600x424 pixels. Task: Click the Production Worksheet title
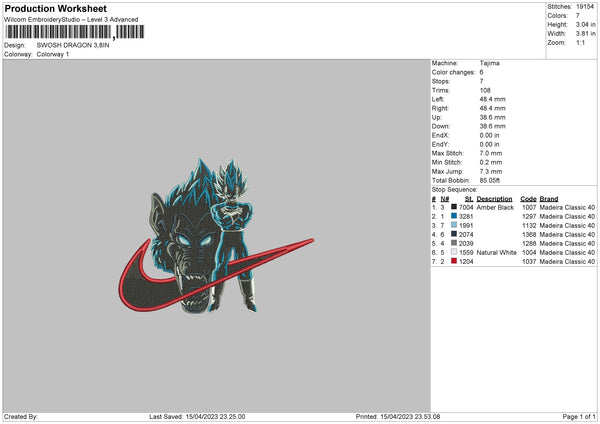(x=55, y=8)
